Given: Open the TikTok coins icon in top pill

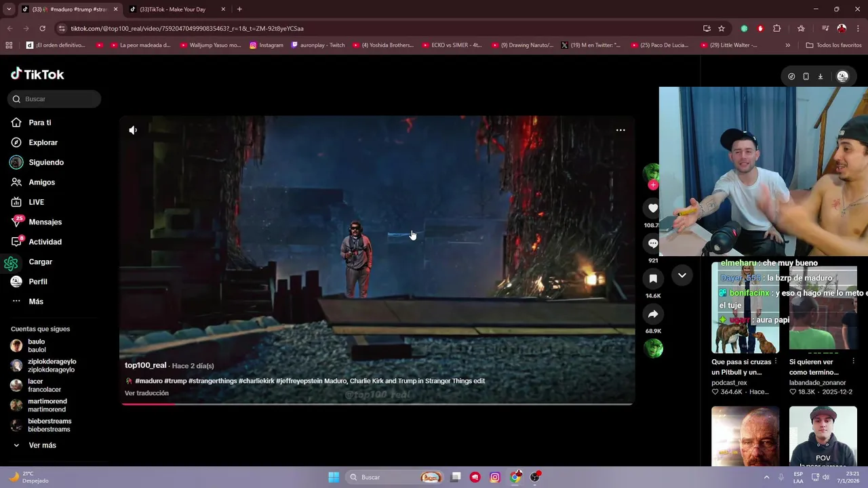Looking at the screenshot, I should point(791,77).
